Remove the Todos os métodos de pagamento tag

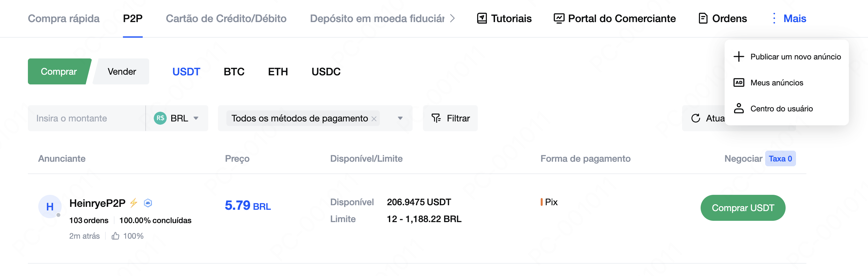[374, 119]
